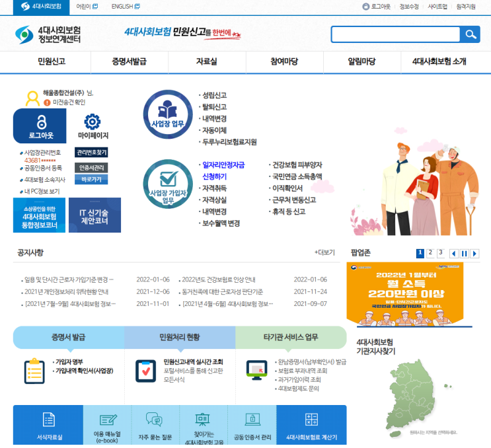Check the 미전송건 확인 alert
This screenshot has width=491, height=448.
point(65,102)
